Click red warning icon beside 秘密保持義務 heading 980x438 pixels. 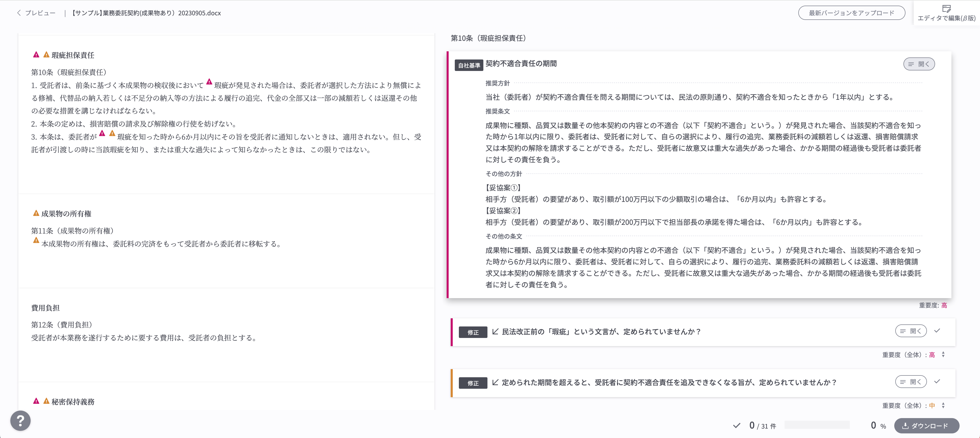(36, 401)
